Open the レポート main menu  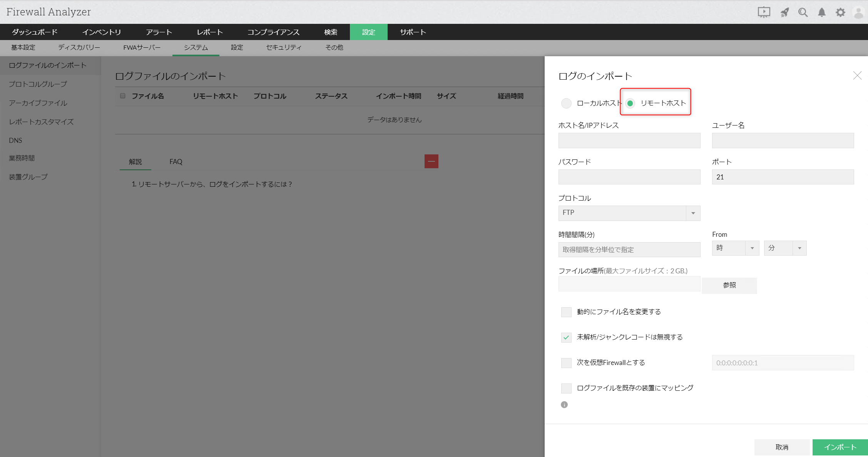210,32
